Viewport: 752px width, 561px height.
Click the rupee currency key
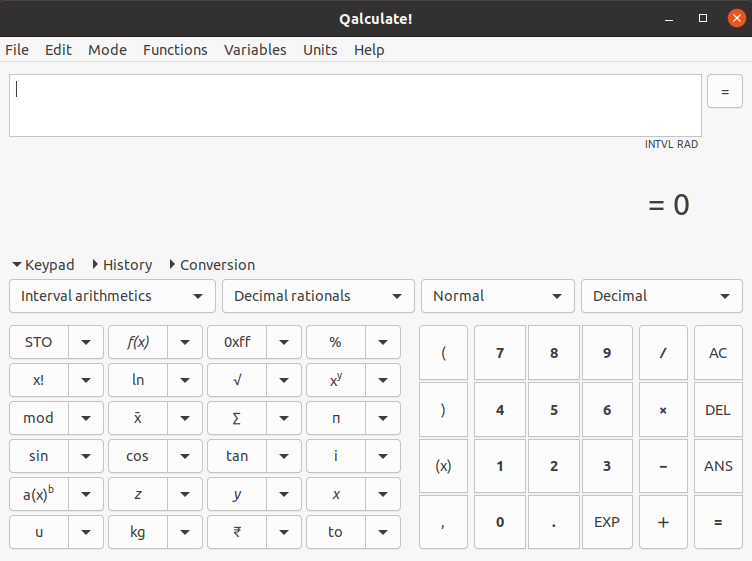click(236, 532)
